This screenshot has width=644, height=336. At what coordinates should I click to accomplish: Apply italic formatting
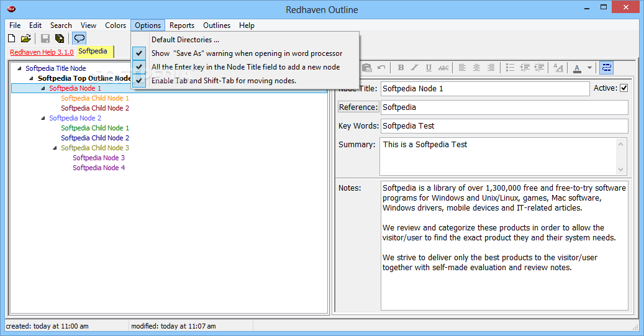415,68
